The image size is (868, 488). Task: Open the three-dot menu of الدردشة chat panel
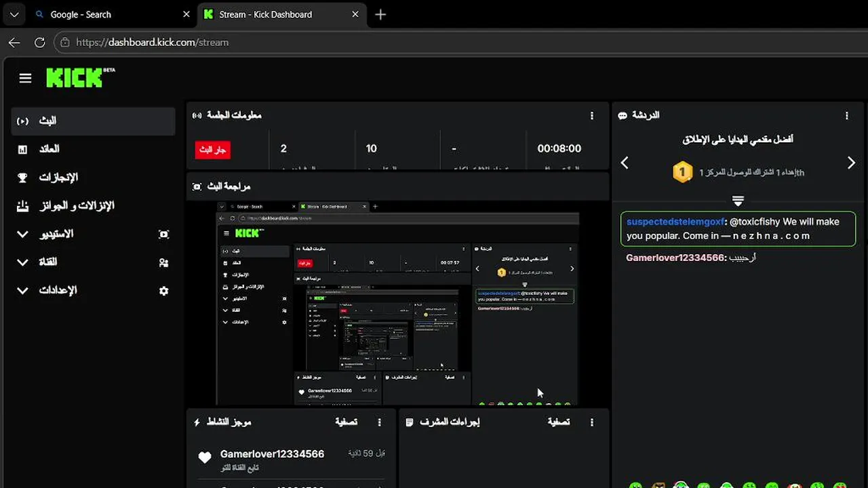[x=846, y=116]
